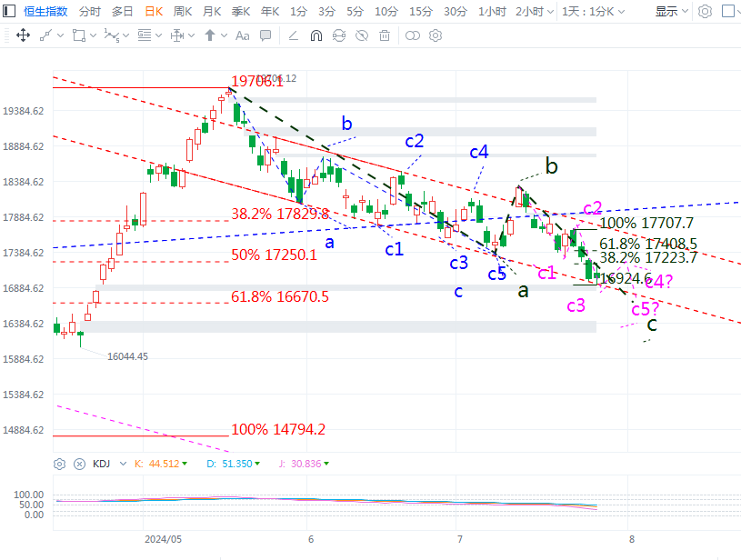This screenshot has height=560, width=741.
Task: Select the 30分 period
Action: [456, 11]
